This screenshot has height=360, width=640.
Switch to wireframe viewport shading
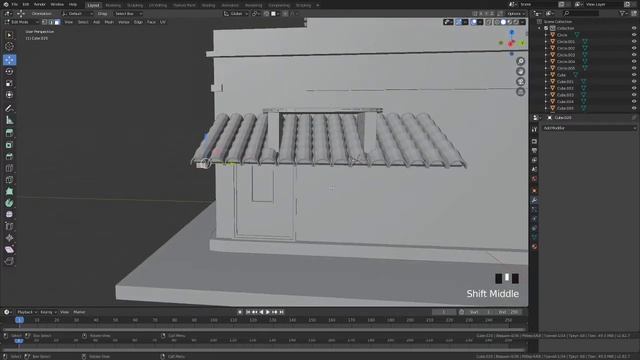[497, 22]
